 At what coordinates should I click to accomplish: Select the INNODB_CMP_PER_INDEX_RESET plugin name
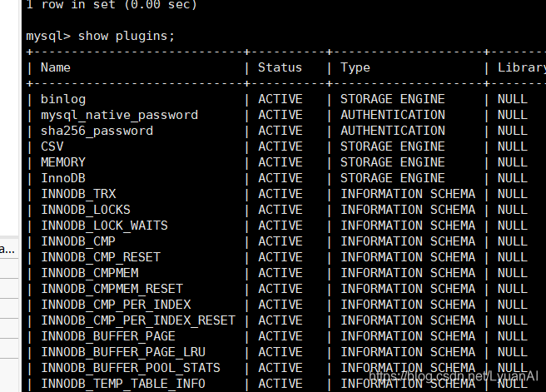click(138, 320)
